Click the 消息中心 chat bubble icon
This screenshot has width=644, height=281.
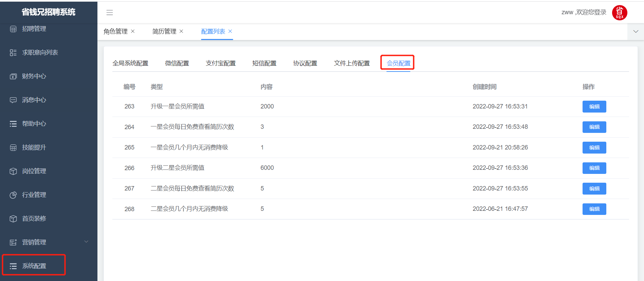click(x=13, y=100)
